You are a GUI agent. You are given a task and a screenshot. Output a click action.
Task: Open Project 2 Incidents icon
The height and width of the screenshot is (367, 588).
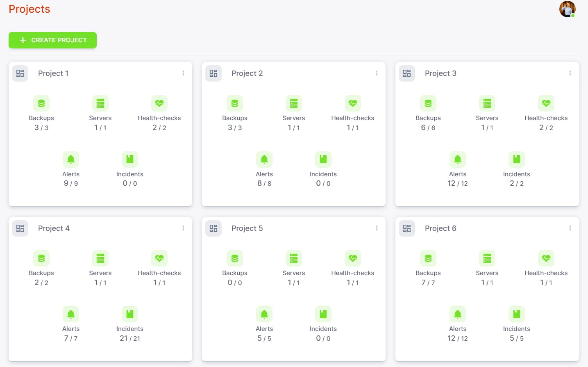click(323, 160)
